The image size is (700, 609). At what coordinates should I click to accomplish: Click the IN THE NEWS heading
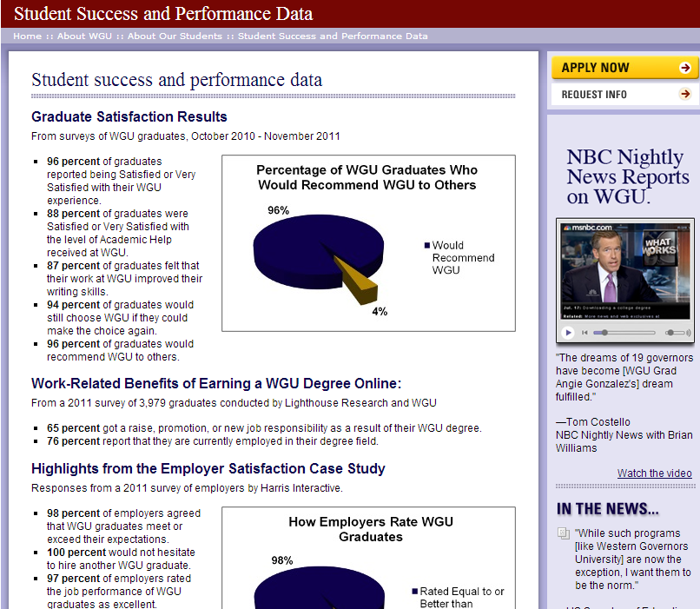pos(608,509)
